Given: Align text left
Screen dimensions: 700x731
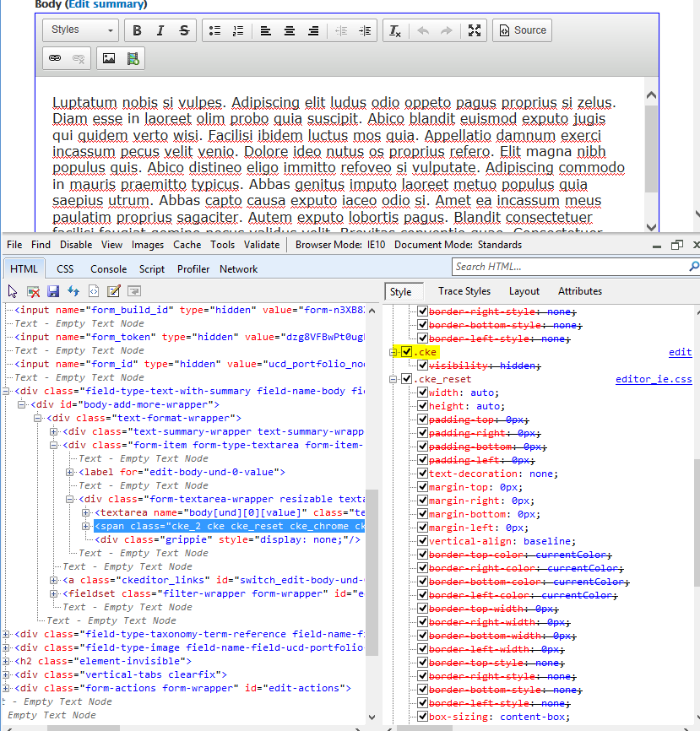Looking at the screenshot, I should point(265,30).
